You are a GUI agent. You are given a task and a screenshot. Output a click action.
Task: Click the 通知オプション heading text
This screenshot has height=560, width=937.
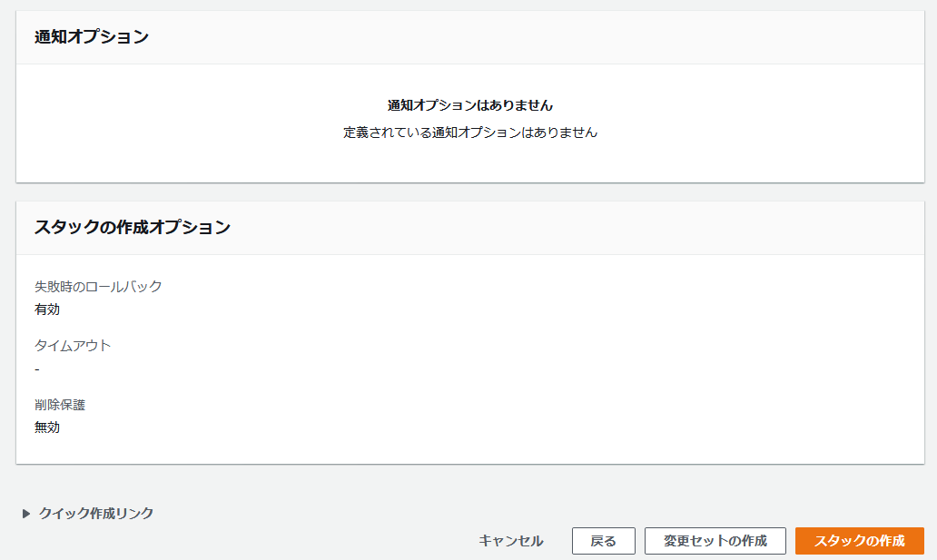[92, 37]
